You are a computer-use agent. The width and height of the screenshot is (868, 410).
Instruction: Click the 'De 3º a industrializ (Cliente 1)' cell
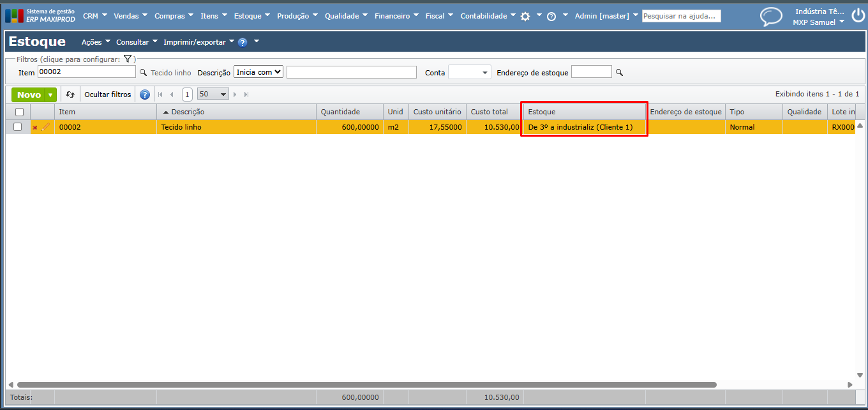tap(584, 127)
